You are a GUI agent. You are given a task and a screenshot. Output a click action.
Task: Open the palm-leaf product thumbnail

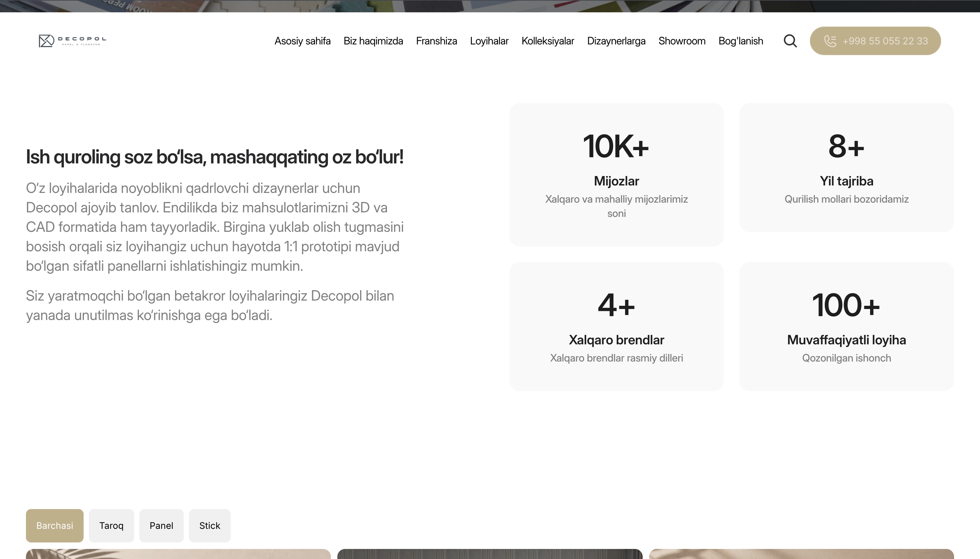(178, 554)
